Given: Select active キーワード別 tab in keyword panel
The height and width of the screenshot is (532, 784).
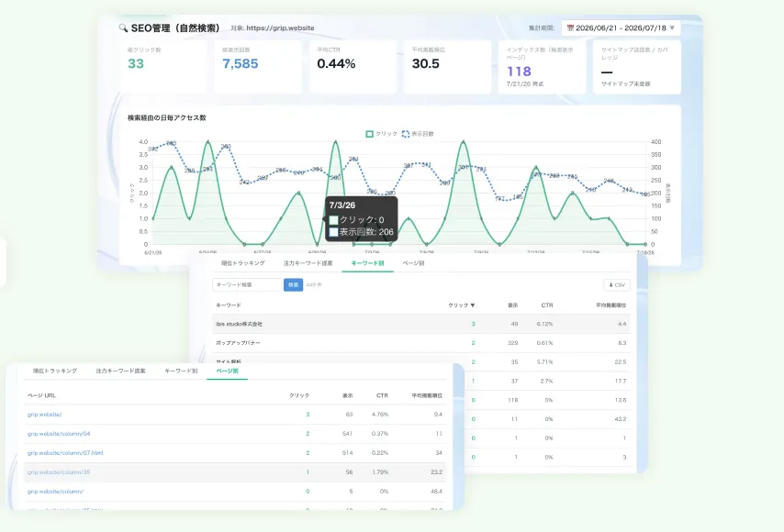Looking at the screenshot, I should [x=367, y=263].
